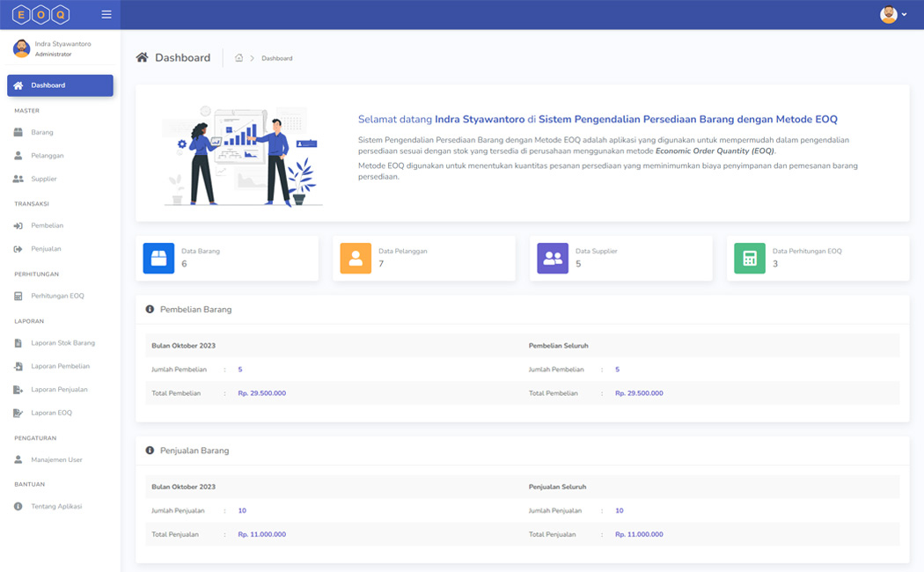Select the Penjualan exit-arrow icon
The image size is (924, 572).
pyautogui.click(x=18, y=248)
